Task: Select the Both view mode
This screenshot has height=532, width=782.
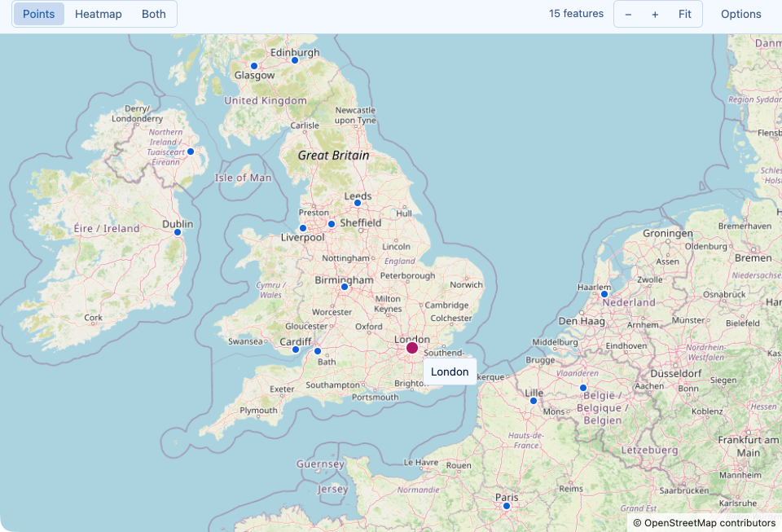Action: [x=154, y=14]
